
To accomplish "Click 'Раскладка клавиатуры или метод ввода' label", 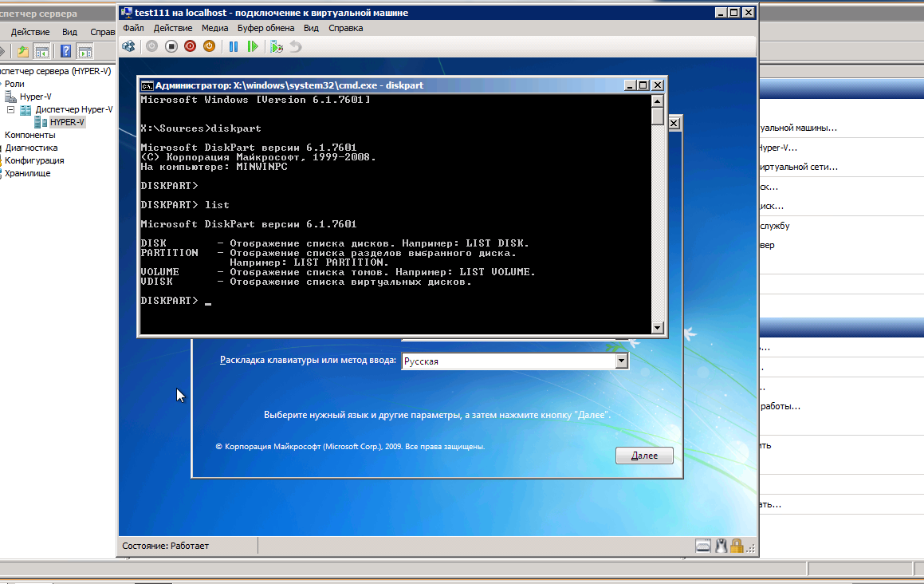I will 309,360.
